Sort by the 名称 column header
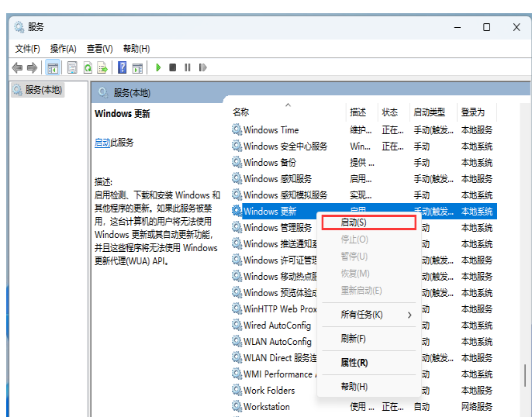Screen dimensions: 532x417 (287, 112)
